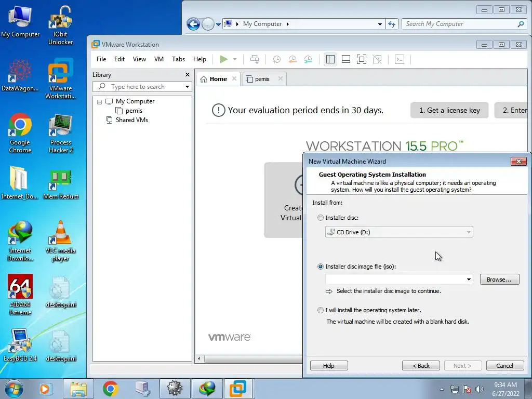Click the green Power On play icon

pos(223,59)
